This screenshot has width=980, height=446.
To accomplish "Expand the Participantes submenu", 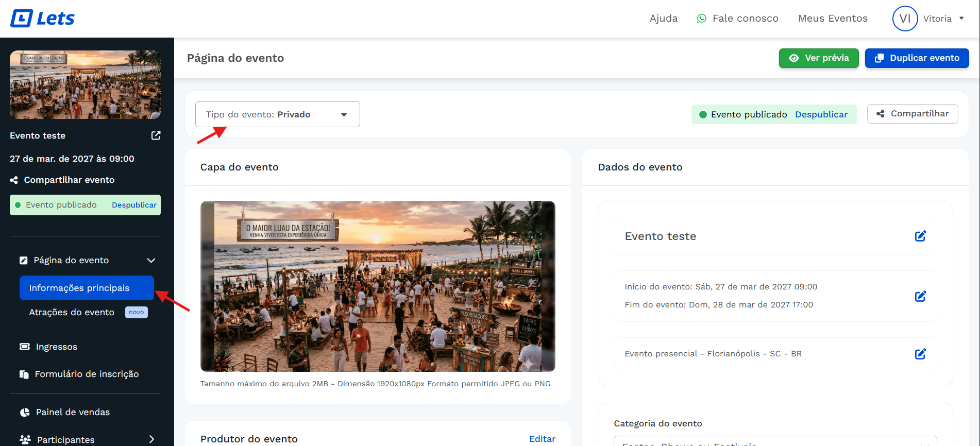I will (x=151, y=439).
